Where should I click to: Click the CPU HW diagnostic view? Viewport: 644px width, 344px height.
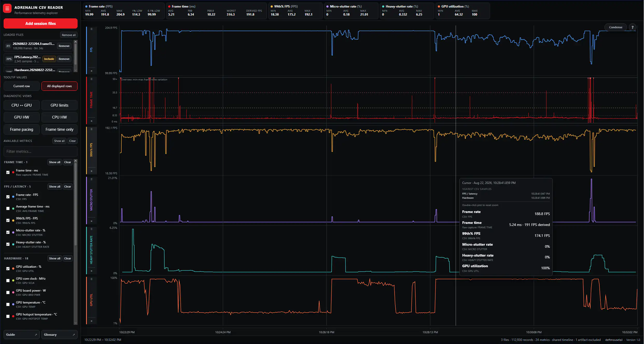coord(59,117)
